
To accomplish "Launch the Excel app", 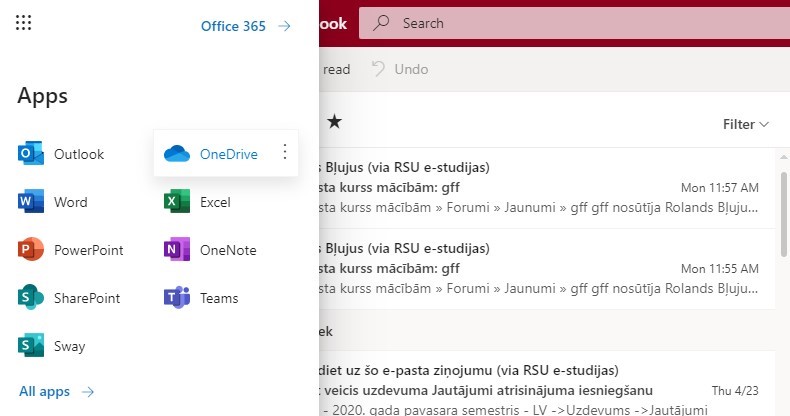I will pos(198,202).
